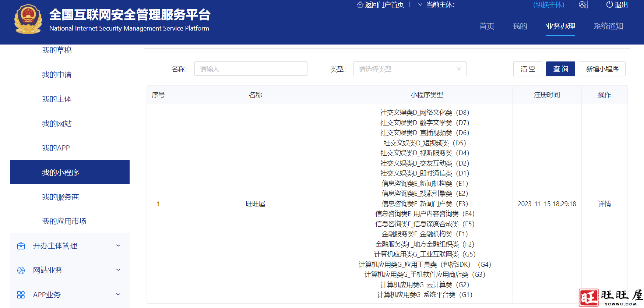Click 社交文娱类D_直播视频类 (D6) entry
This screenshot has height=308, width=644.
coord(425,132)
